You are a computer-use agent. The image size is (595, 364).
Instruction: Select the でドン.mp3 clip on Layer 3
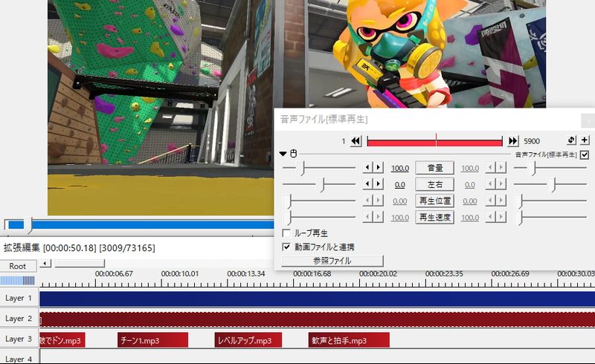62,340
